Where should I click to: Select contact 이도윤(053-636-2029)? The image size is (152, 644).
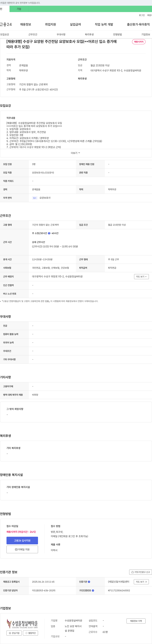tap(44, 591)
